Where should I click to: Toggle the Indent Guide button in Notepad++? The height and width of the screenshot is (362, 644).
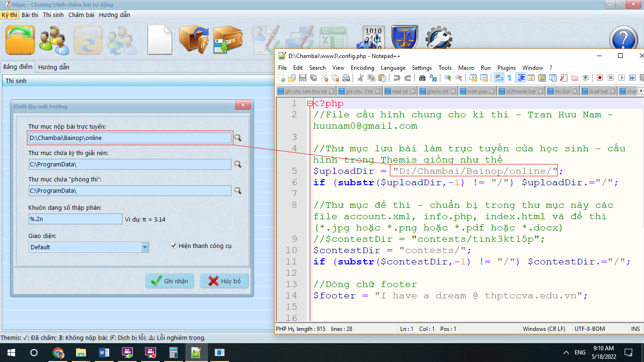(521, 78)
